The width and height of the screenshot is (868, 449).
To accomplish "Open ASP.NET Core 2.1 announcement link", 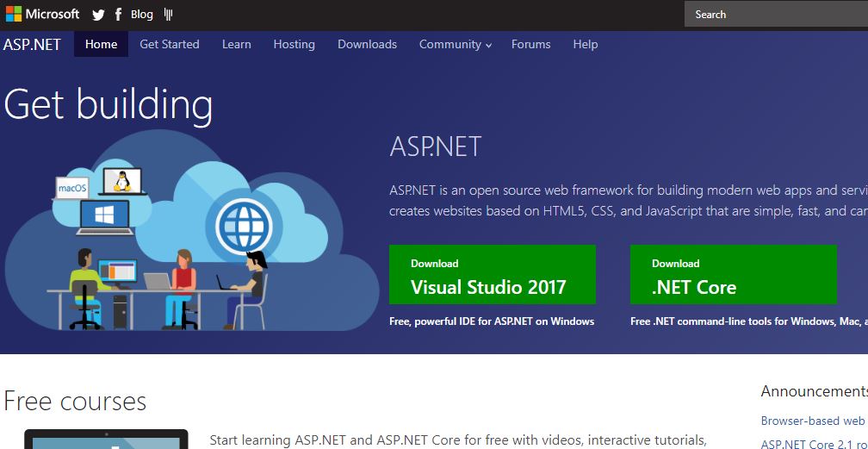I will pyautogui.click(x=815, y=444).
